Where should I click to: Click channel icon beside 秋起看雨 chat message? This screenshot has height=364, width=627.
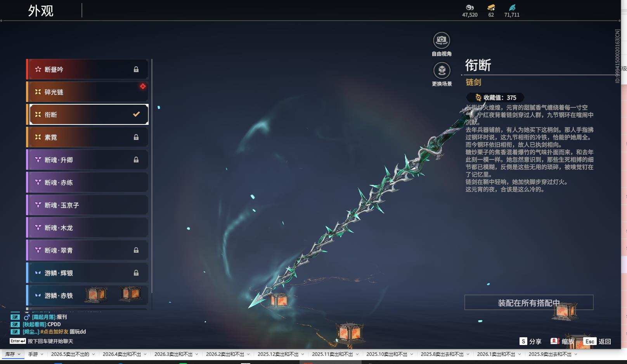15,324
